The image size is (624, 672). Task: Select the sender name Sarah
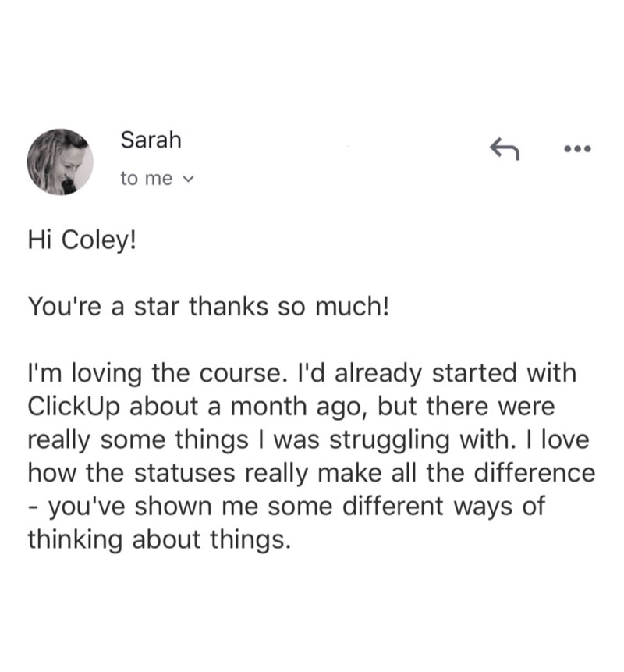151,140
